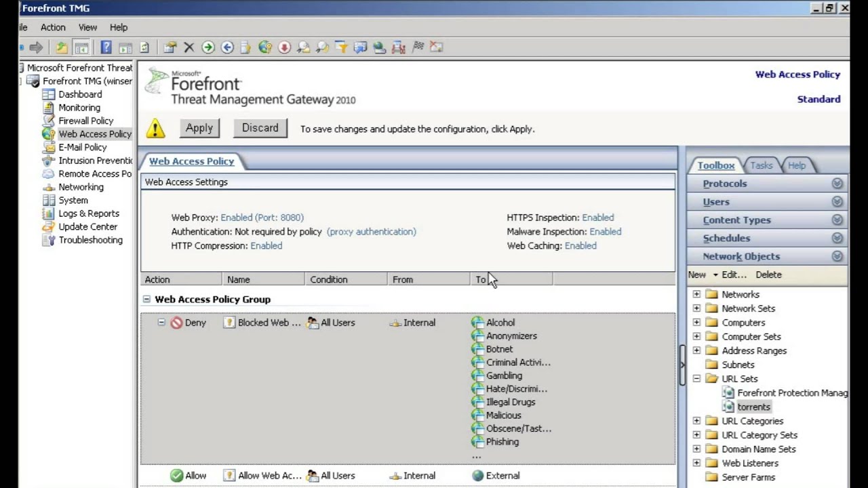Image resolution: width=868 pixels, height=488 pixels.
Task: Select the Anonymizers category entry
Action: (511, 336)
